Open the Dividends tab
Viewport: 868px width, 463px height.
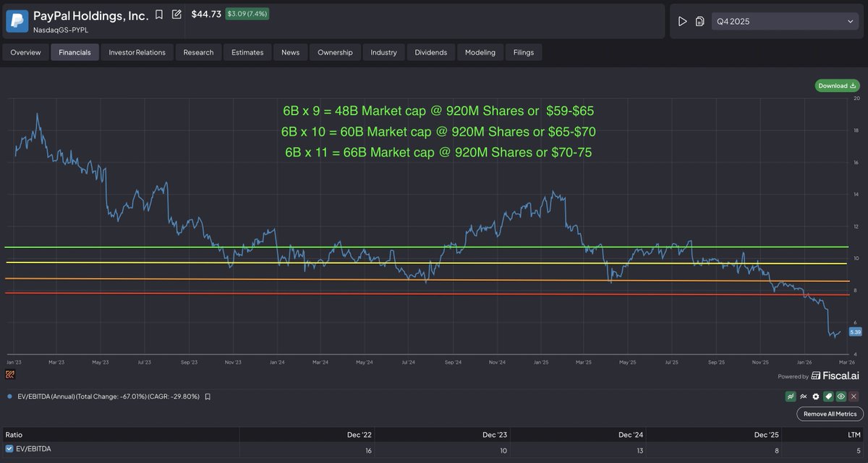(x=430, y=52)
